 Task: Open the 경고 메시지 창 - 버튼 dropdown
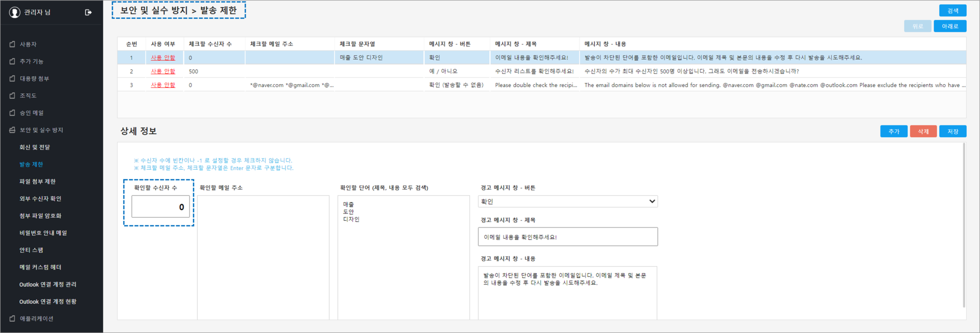(567, 201)
